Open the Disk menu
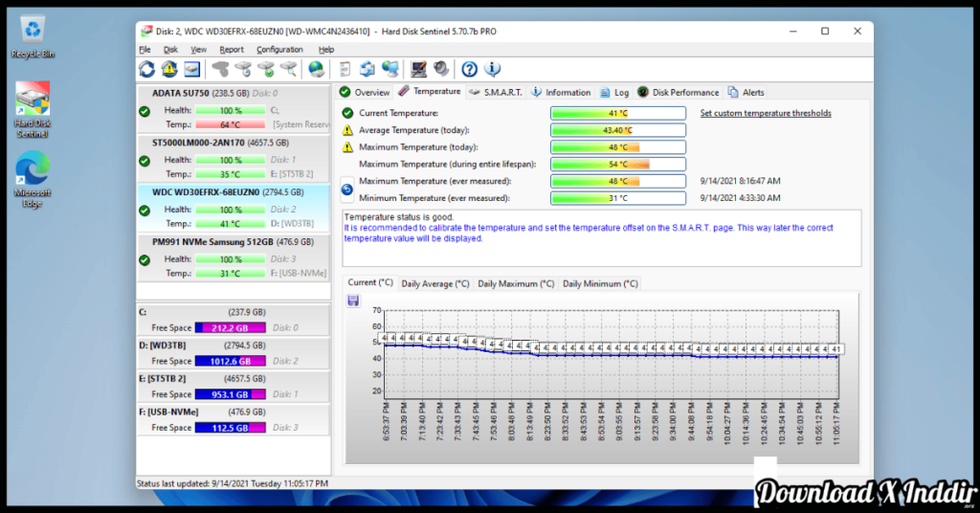The width and height of the screenshot is (980, 513). pyautogui.click(x=170, y=50)
